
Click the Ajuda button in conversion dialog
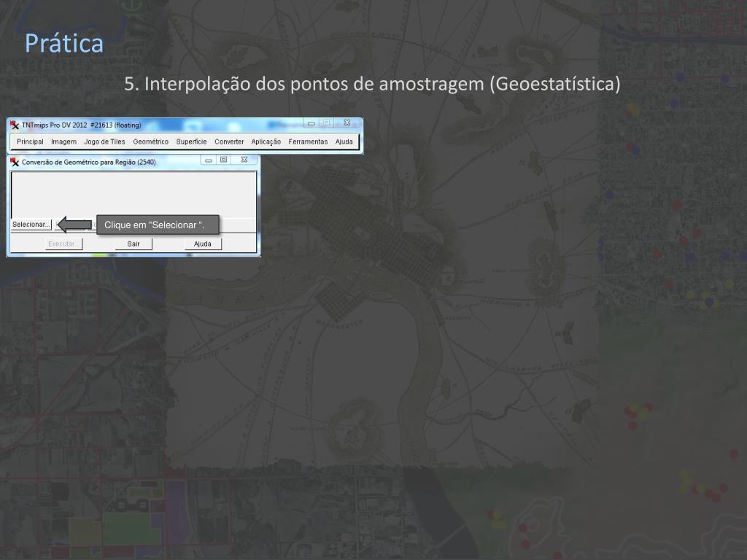pos(203,244)
